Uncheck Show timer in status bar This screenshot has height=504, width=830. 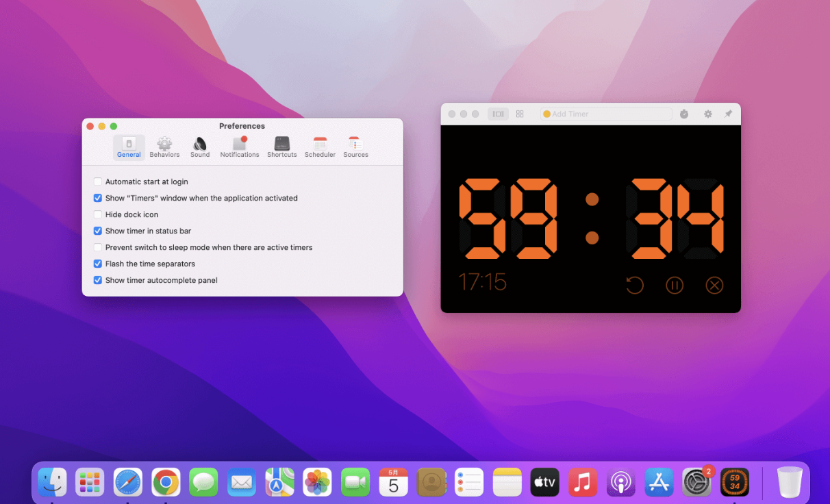coord(98,231)
